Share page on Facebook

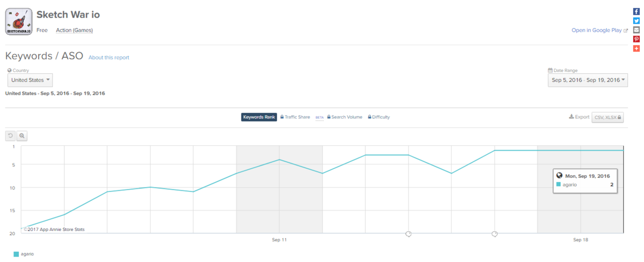pyautogui.click(x=636, y=11)
